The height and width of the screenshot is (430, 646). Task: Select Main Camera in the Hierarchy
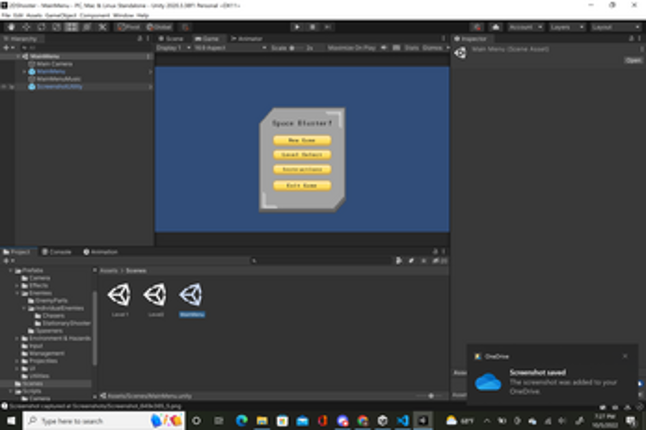click(x=54, y=64)
